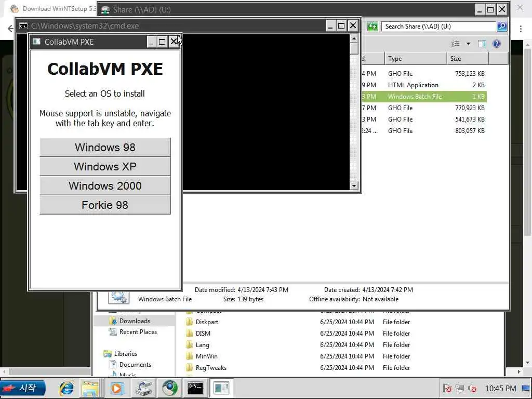
Task: Open Windows Explorer from taskbar
Action: tap(89, 388)
